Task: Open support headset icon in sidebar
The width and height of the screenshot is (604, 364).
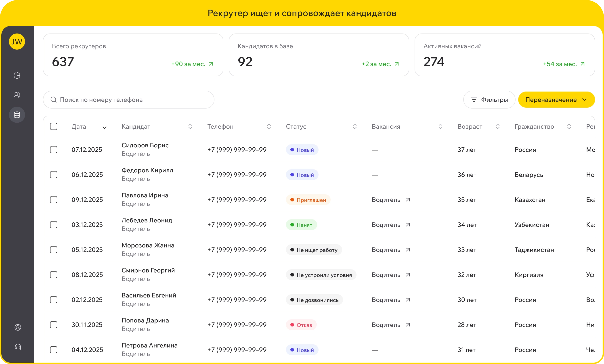Action: pyautogui.click(x=18, y=347)
